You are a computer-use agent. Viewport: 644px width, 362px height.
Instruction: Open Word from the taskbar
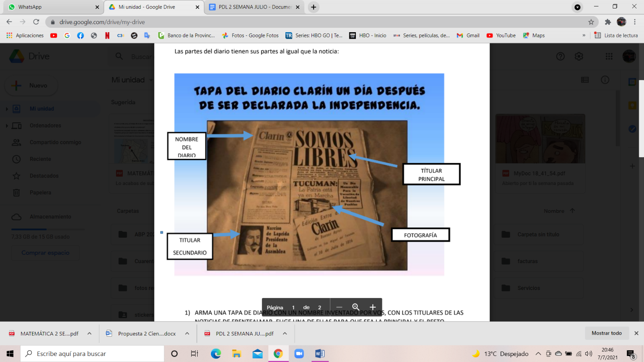point(320,354)
